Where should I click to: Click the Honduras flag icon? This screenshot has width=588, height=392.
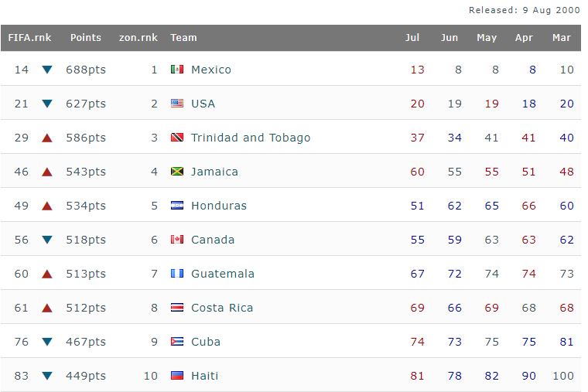177,206
